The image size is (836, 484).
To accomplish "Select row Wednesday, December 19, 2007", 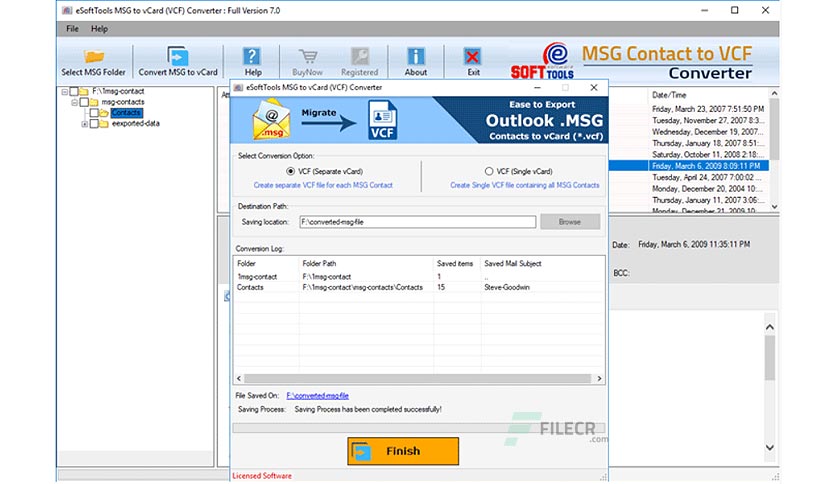I will 708,132.
